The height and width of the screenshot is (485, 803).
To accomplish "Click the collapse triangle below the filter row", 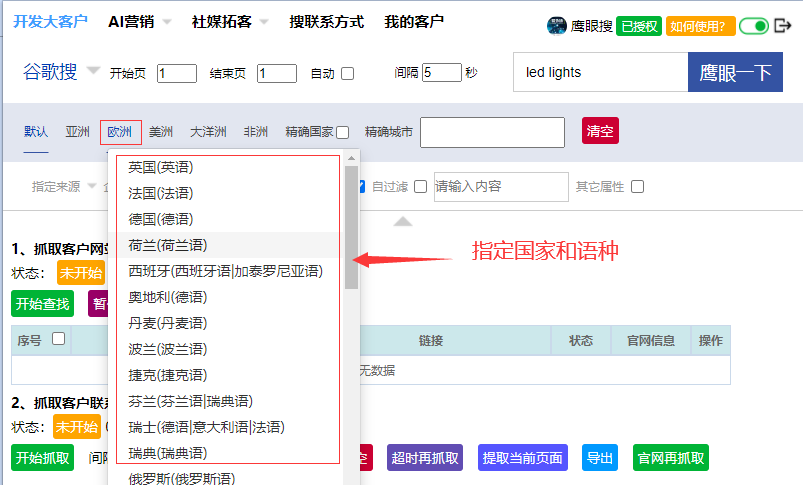I will tap(402, 221).
